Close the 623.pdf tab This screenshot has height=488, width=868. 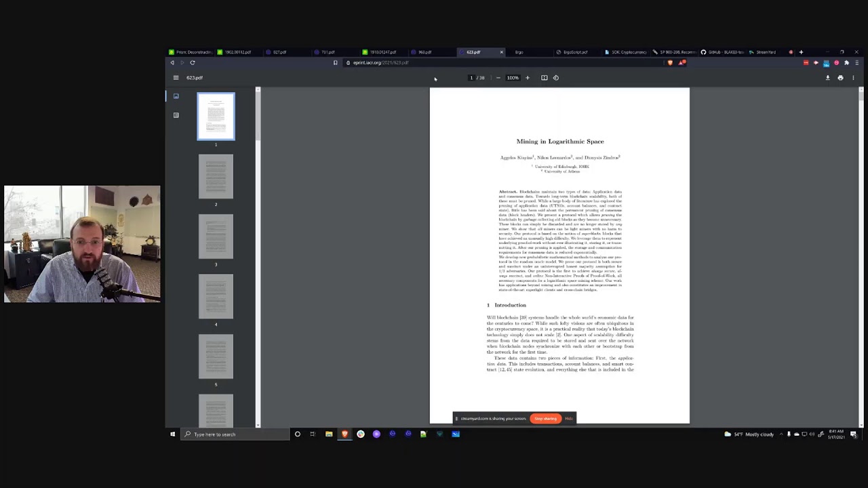(502, 52)
